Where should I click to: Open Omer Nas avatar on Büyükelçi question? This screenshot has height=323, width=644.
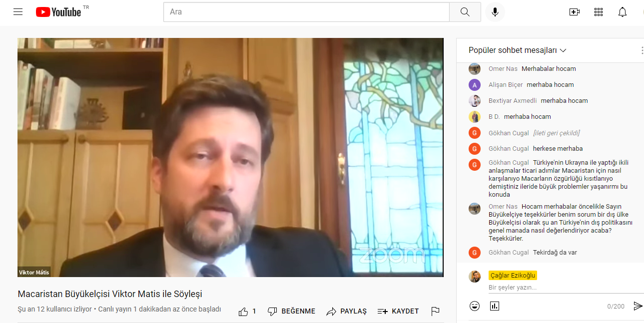pyautogui.click(x=475, y=209)
